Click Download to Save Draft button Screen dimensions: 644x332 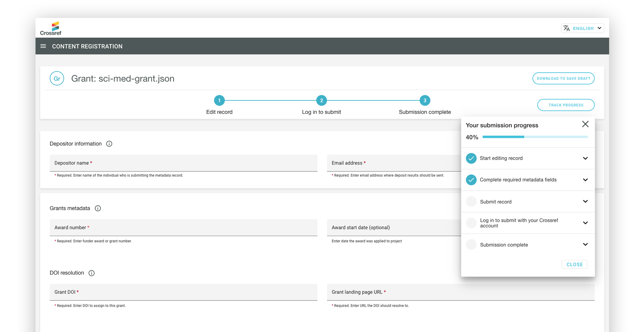click(563, 79)
